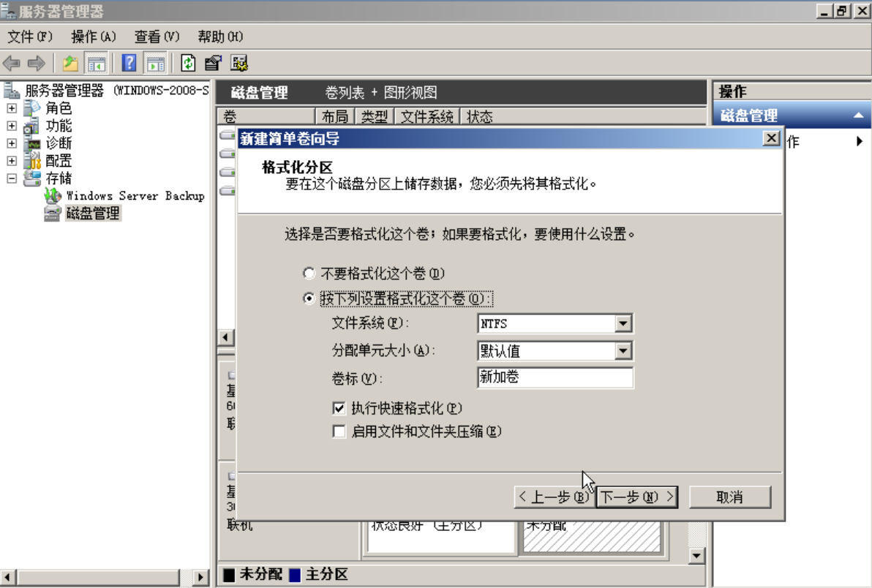This screenshot has width=872, height=588.
Task: Expand the 角色 tree node
Action: [x=12, y=108]
